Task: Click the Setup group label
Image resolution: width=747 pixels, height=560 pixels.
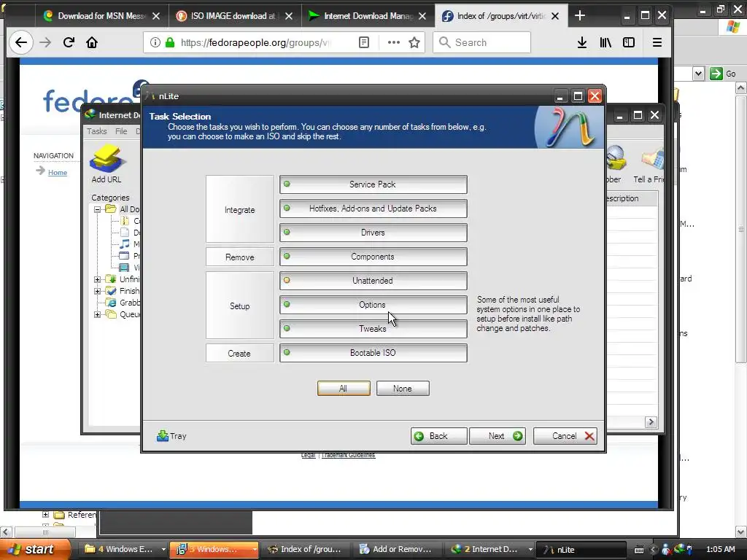Action: click(239, 306)
